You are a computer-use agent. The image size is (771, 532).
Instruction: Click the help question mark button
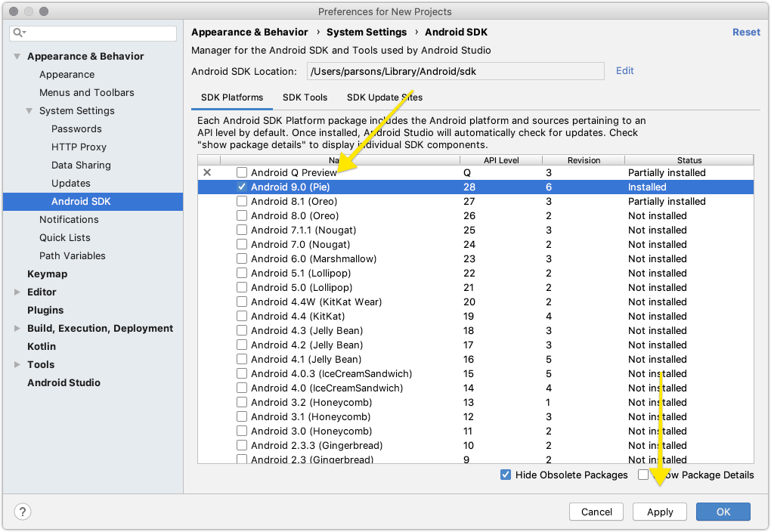pyautogui.click(x=22, y=512)
